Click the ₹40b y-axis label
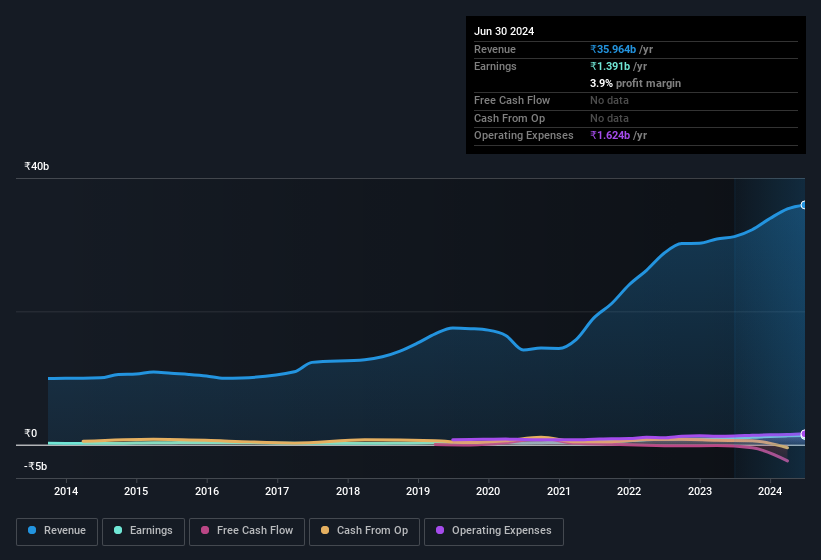 coord(37,166)
